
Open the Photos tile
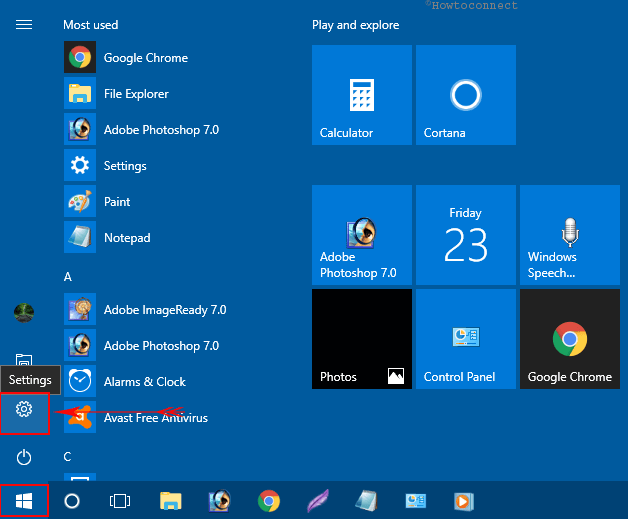pos(362,339)
